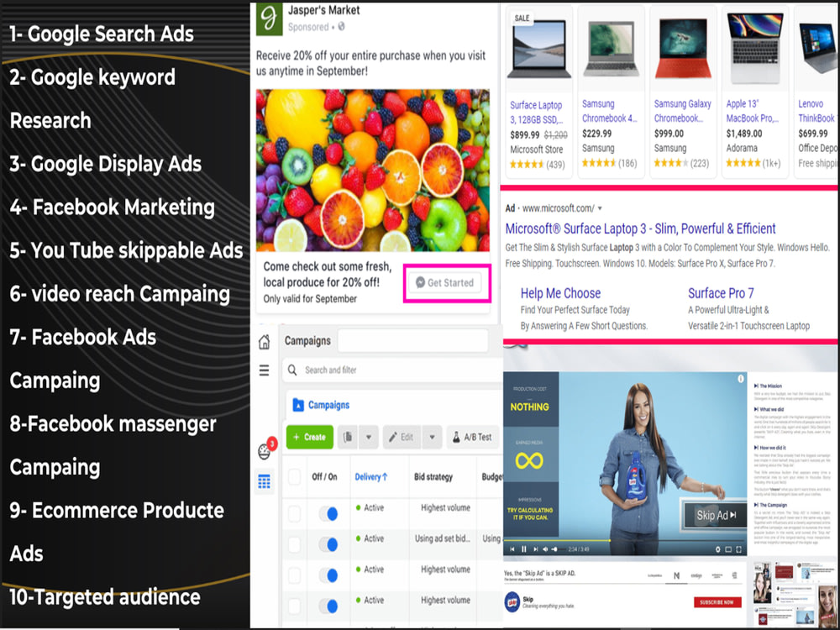The height and width of the screenshot is (630, 840).
Task: Pause the Skip Ad video
Action: click(x=523, y=549)
